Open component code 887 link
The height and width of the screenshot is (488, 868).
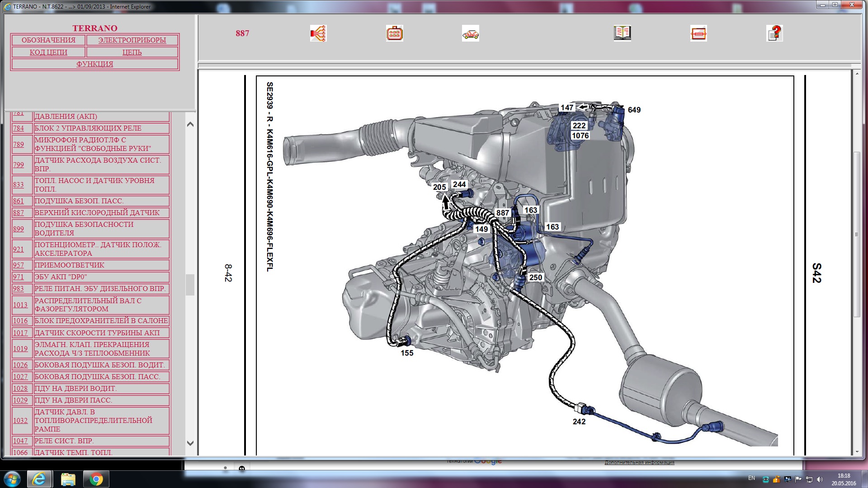19,213
